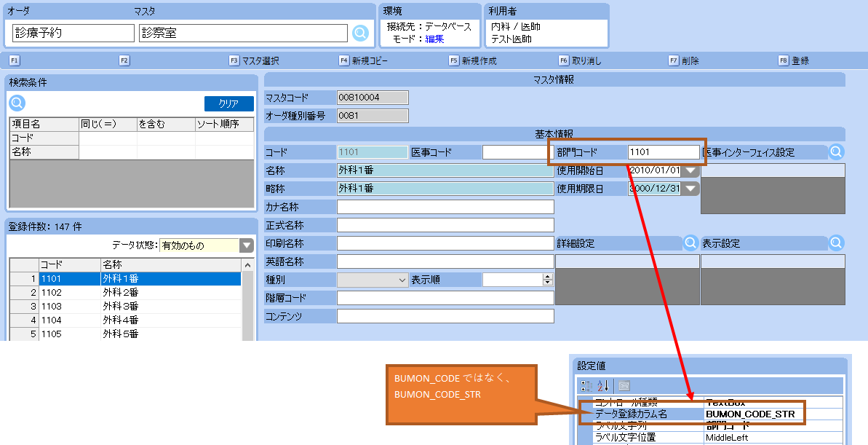The height and width of the screenshot is (445, 868).
Task: Click the カナ名称 input field
Action: pyautogui.click(x=445, y=207)
